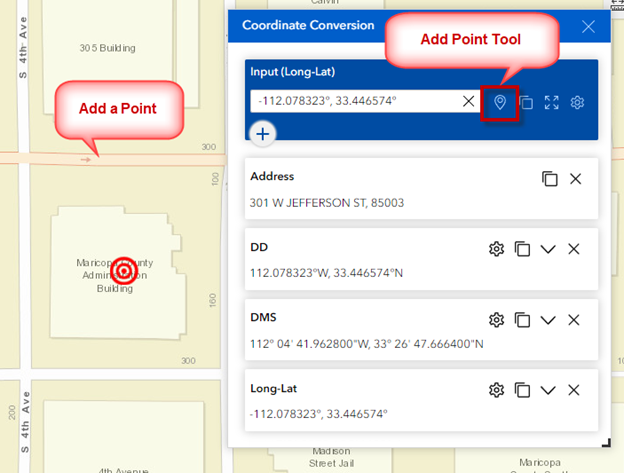Viewport: 624px width, 473px height.
Task: Copy the Address output value
Action: (x=550, y=179)
